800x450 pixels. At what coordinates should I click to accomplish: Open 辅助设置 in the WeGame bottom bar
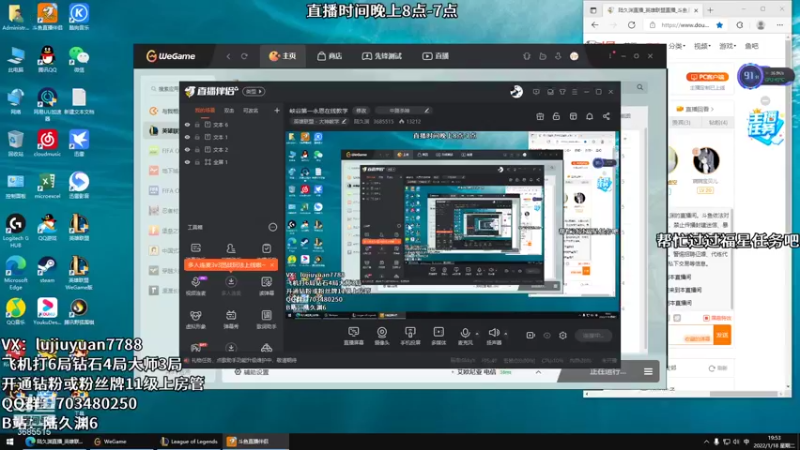click(x=251, y=372)
